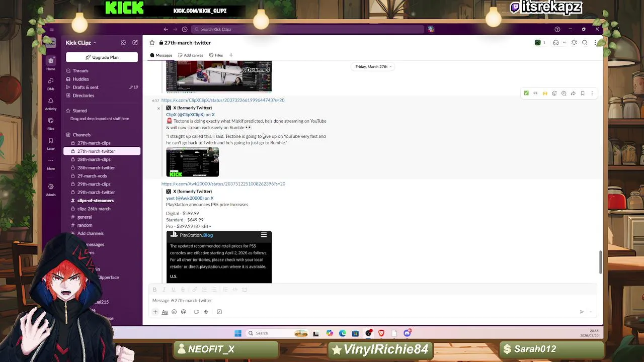Viewport: 644px width, 362px height.
Task: Open the Activity bell view
Action: coord(51,103)
